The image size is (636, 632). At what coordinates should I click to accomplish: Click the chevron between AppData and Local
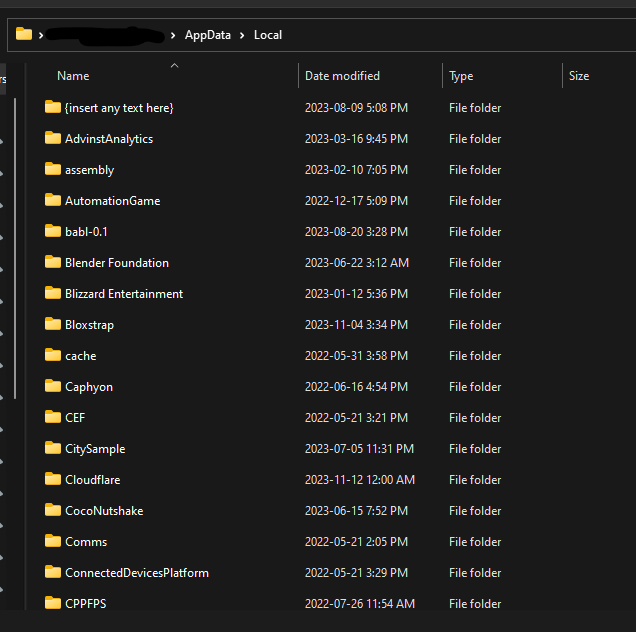point(242,36)
